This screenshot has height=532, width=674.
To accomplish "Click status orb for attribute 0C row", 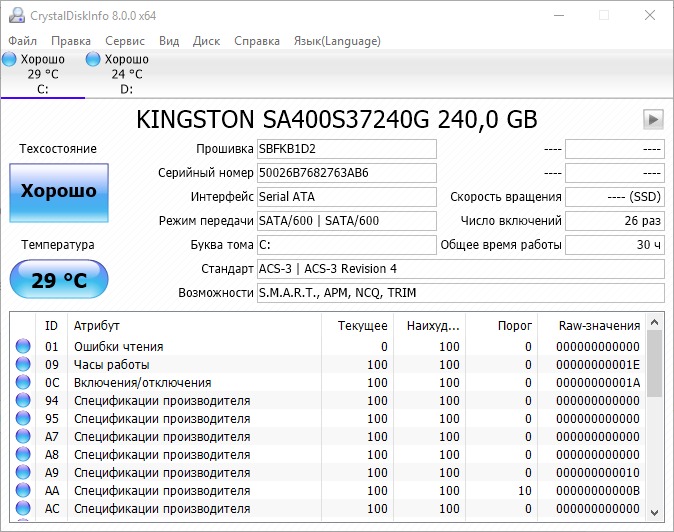I will (x=23, y=383).
